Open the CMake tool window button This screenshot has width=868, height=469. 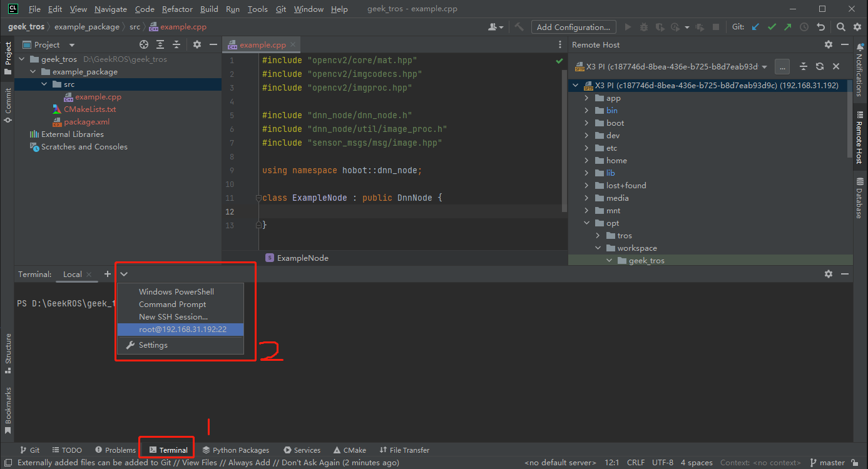[x=350, y=450]
